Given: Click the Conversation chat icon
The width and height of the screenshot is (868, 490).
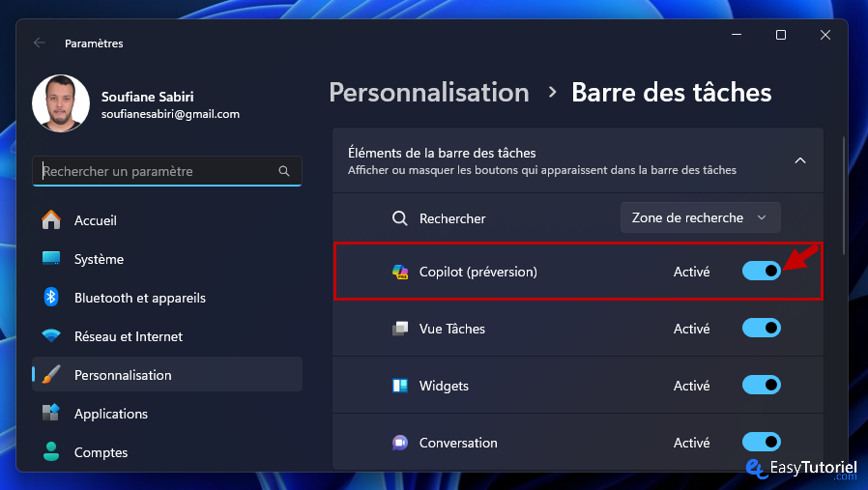Looking at the screenshot, I should pyautogui.click(x=399, y=443).
